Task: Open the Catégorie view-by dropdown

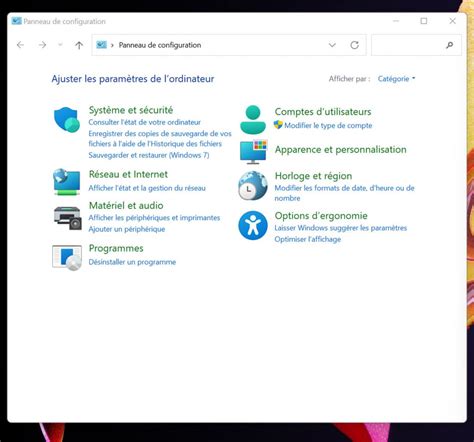Action: pyautogui.click(x=396, y=79)
